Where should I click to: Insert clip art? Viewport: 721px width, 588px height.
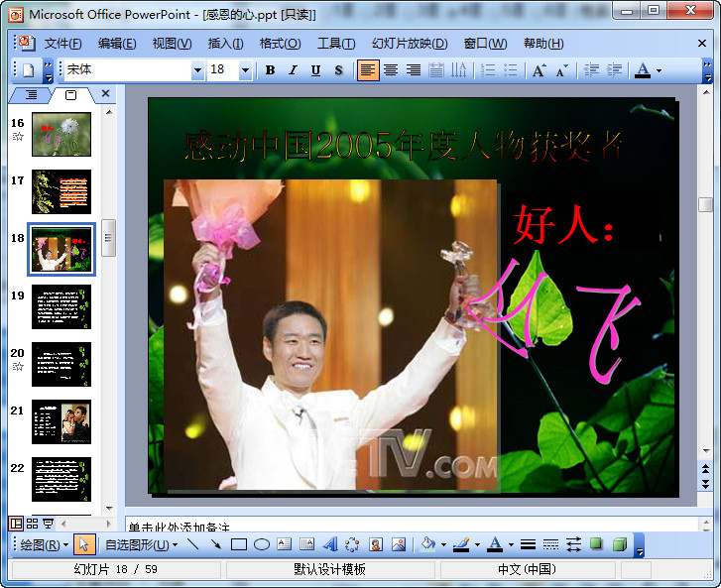pos(376,544)
